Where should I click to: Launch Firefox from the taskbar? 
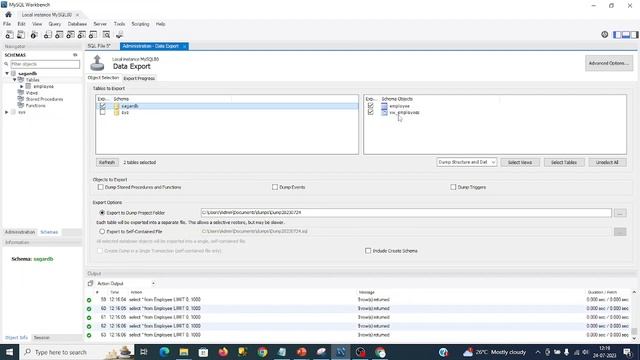pyautogui.click(x=223, y=352)
